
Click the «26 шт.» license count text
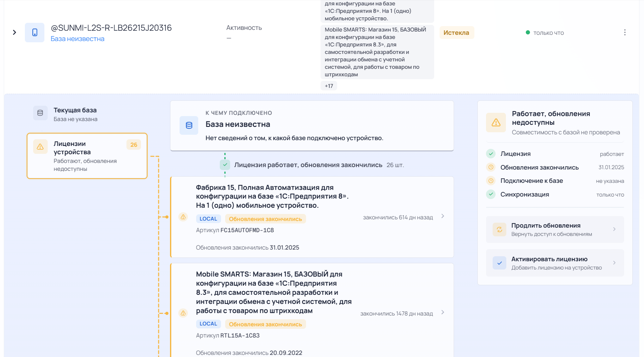click(x=395, y=165)
